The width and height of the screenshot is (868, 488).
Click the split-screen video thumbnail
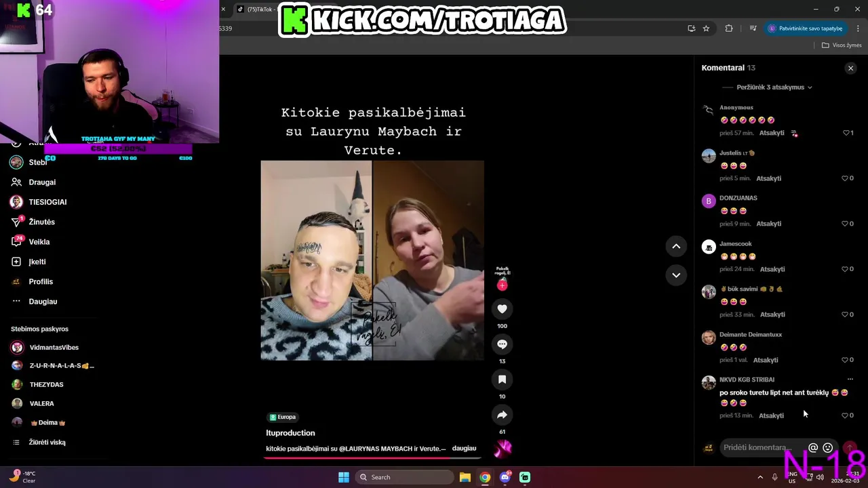(372, 260)
